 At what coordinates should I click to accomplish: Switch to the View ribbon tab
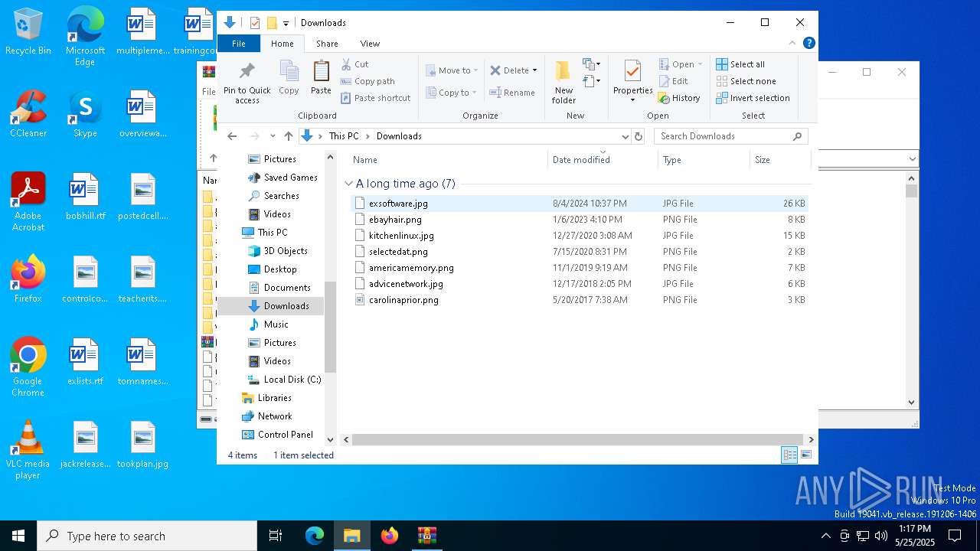[x=370, y=44]
